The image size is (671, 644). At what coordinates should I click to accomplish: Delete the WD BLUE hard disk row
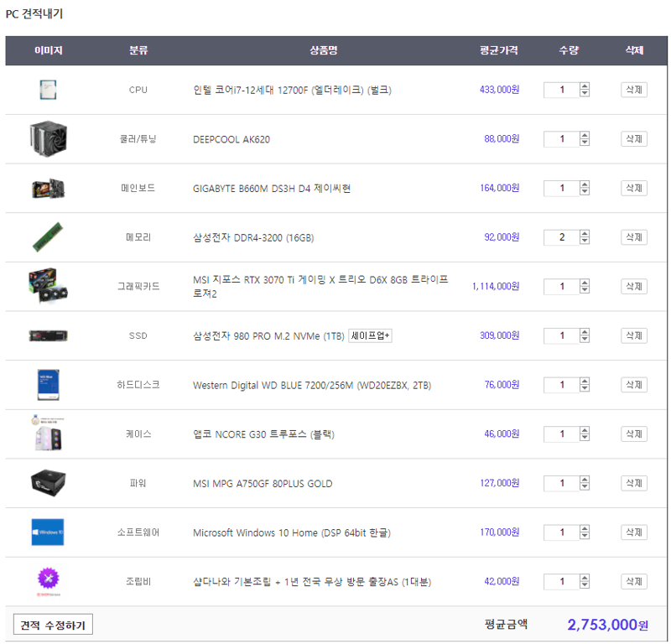(634, 385)
